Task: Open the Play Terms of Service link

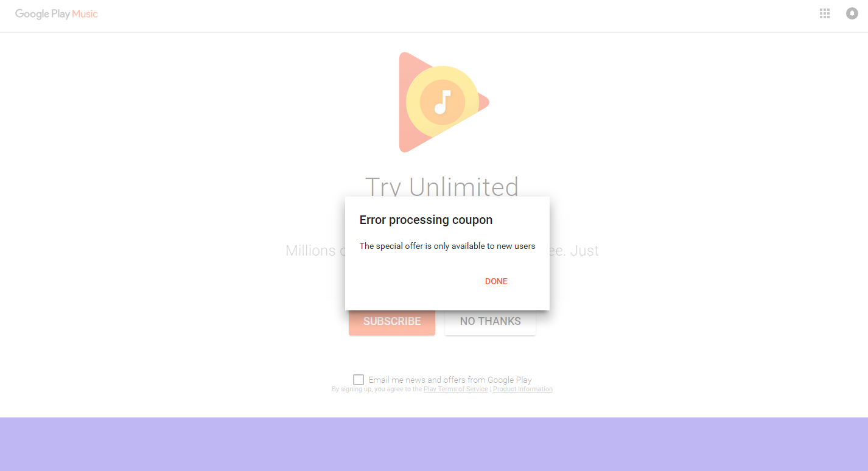Action: [x=456, y=389]
